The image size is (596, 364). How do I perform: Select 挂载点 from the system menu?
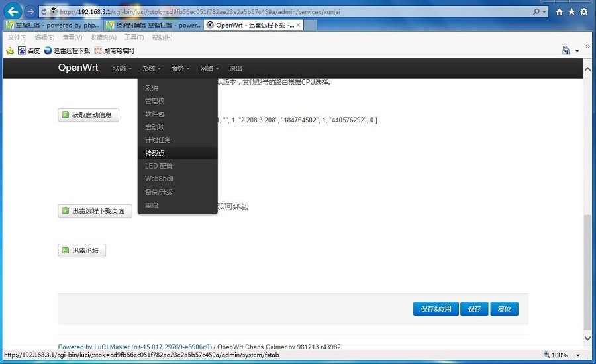155,153
